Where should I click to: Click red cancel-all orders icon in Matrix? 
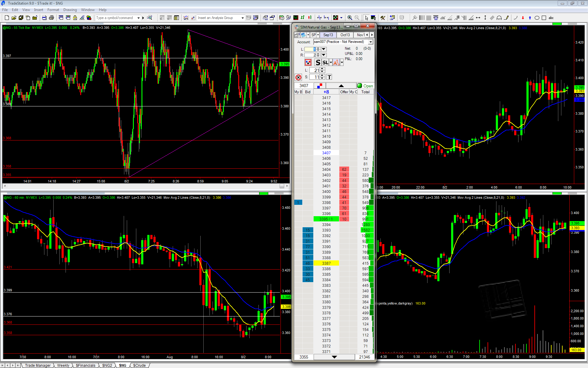(298, 77)
